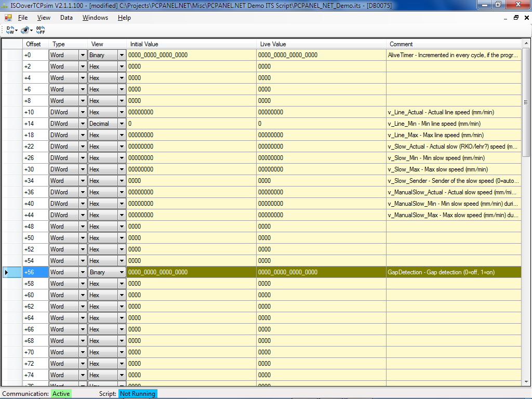
Task: Click the 00/FF reset values icon
Action: coord(41,30)
